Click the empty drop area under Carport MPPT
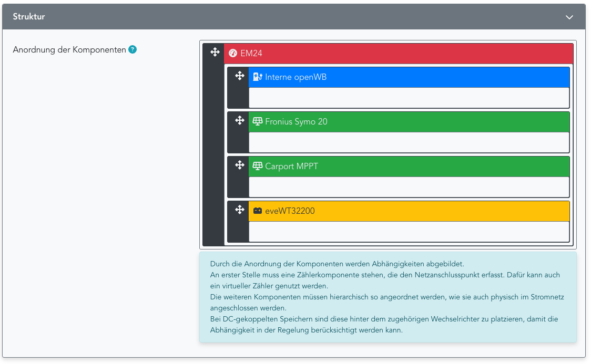Image resolution: width=591 pixels, height=364 pixels. pyautogui.click(x=409, y=187)
